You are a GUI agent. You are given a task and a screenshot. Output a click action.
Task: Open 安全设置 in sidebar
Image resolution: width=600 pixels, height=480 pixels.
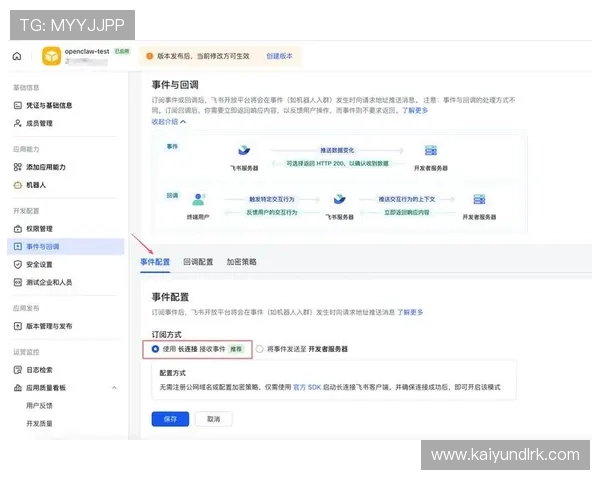tap(39, 264)
